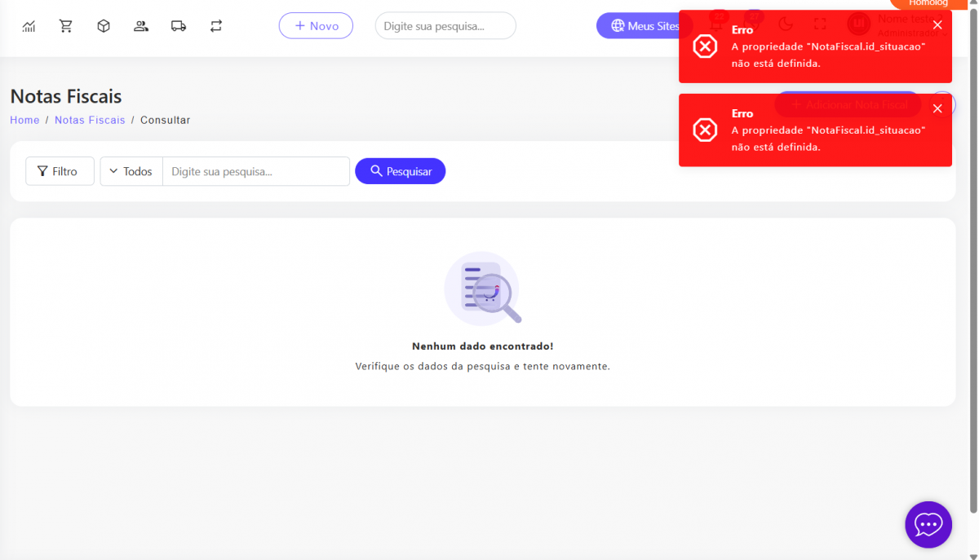Click the delivery truck icon
979x560 pixels.
pos(179,26)
